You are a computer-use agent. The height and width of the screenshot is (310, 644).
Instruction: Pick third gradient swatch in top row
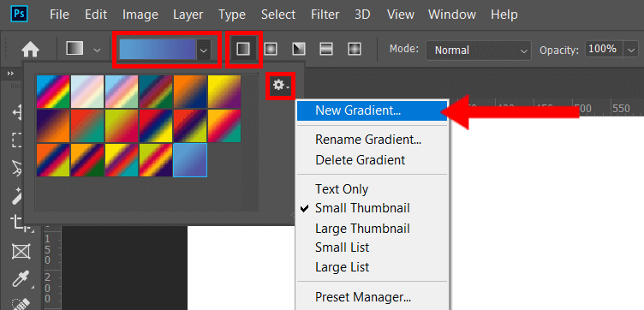pyautogui.click(x=122, y=92)
